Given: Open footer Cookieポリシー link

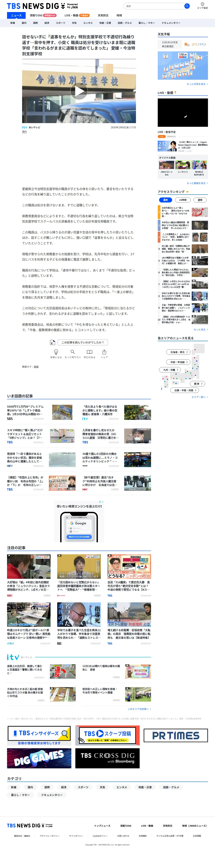Looking at the screenshot, I should click(x=100, y=836).
